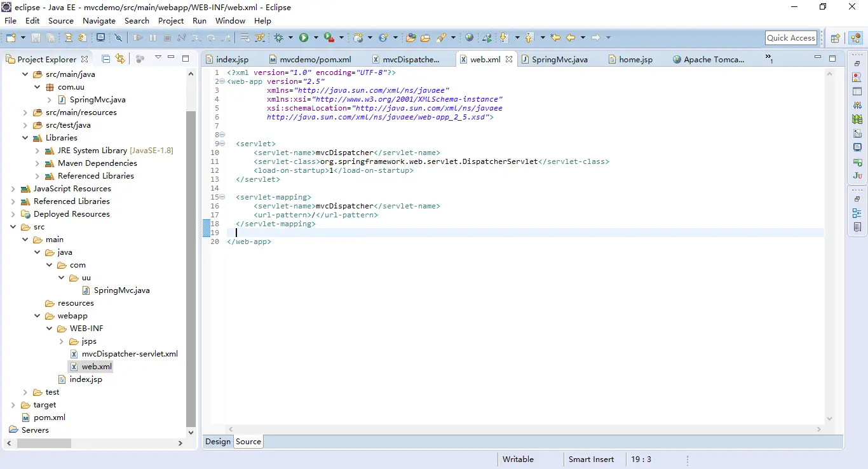The width and height of the screenshot is (868, 469).
Task: Open the web browser globe icon
Action: tap(469, 38)
